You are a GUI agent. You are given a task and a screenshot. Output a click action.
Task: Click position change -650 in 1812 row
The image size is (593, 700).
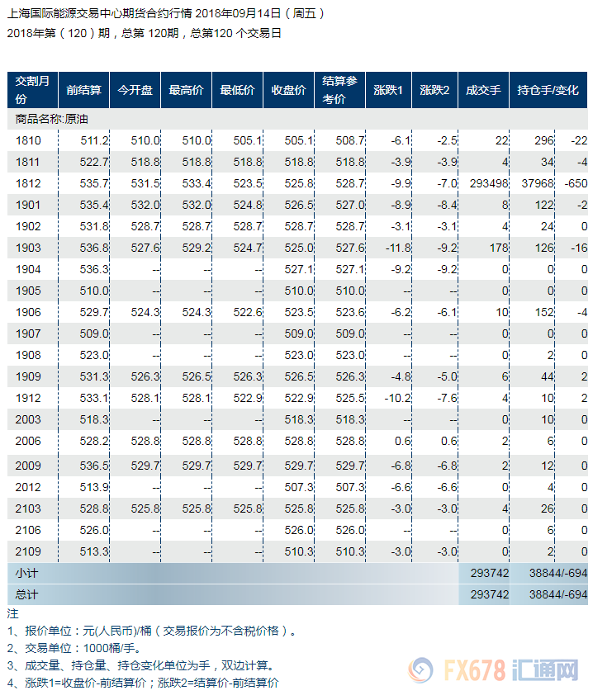(x=576, y=183)
